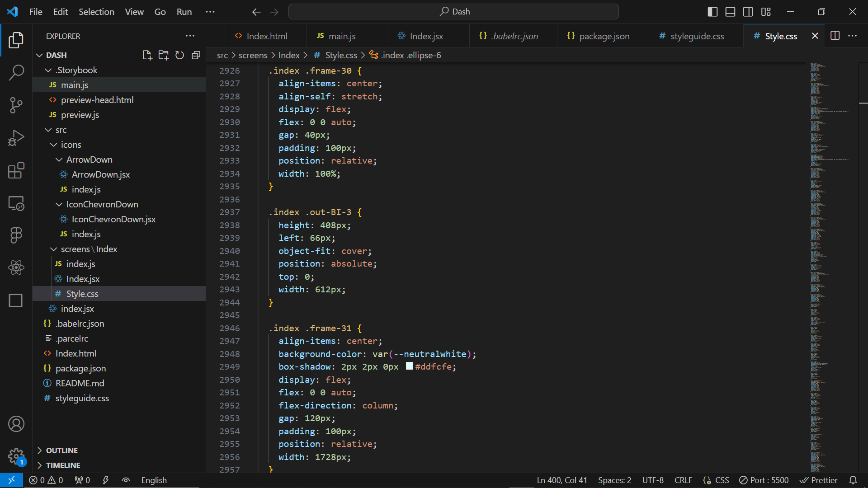Image resolution: width=868 pixels, height=488 pixels.
Task: Open README.md in the explorer
Action: point(80,383)
